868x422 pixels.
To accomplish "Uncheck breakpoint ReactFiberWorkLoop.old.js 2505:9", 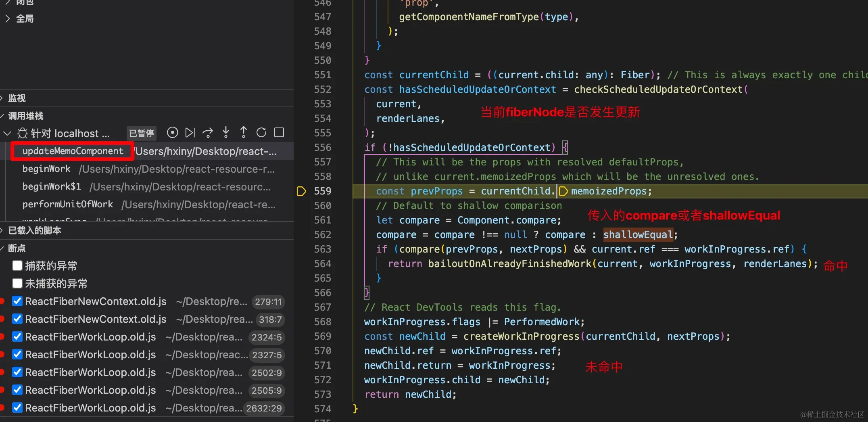I will (17, 390).
